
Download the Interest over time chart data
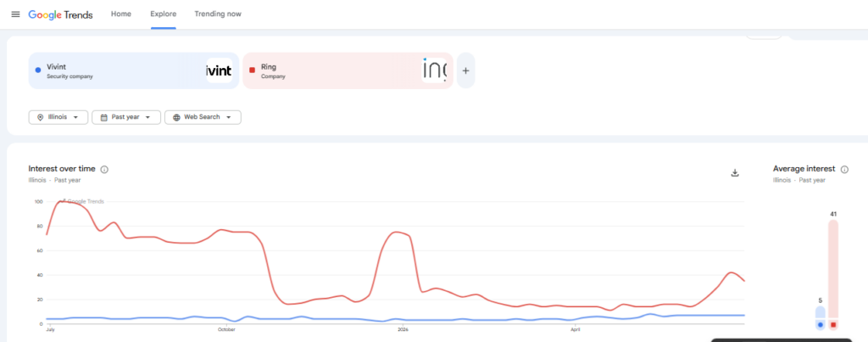[x=735, y=173]
